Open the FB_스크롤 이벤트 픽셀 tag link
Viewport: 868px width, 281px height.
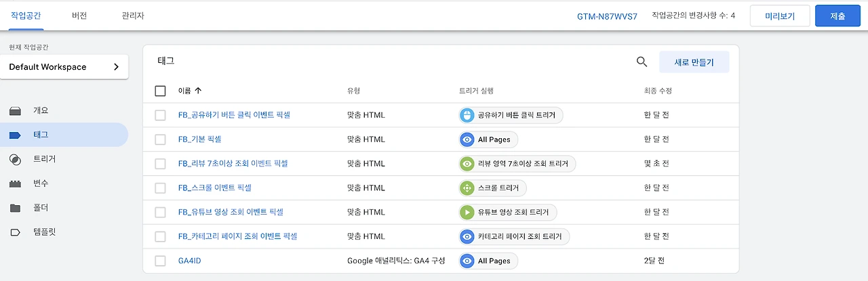click(215, 188)
